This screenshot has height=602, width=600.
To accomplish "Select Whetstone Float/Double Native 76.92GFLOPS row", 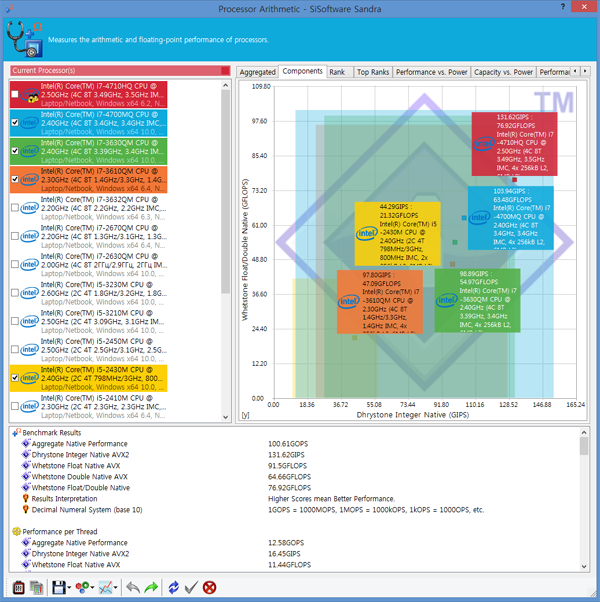I will click(296, 488).
